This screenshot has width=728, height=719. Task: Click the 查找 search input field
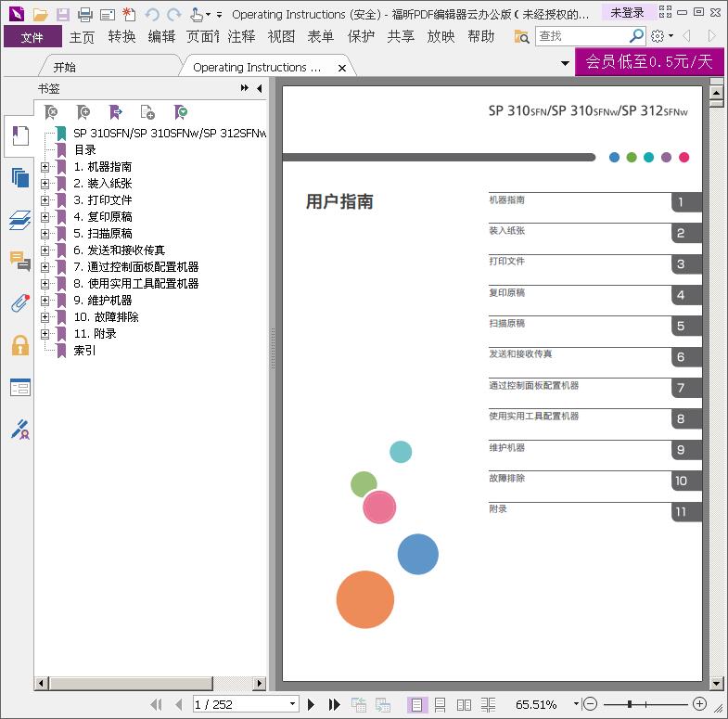[x=582, y=36]
